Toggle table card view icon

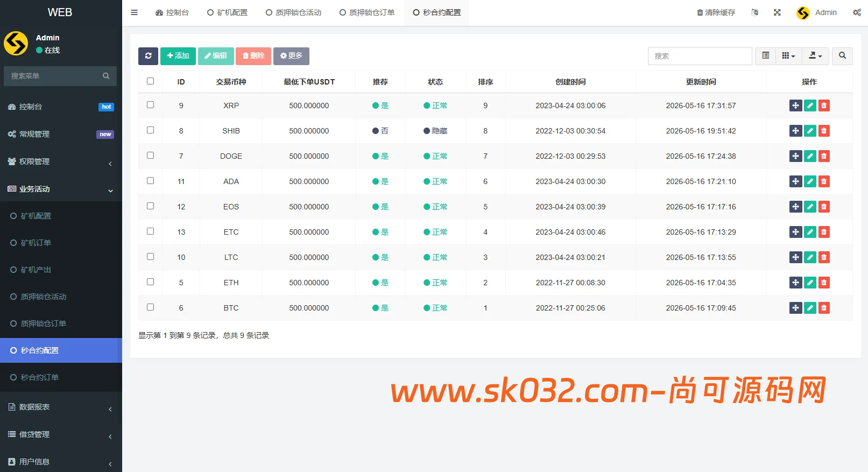(x=765, y=56)
